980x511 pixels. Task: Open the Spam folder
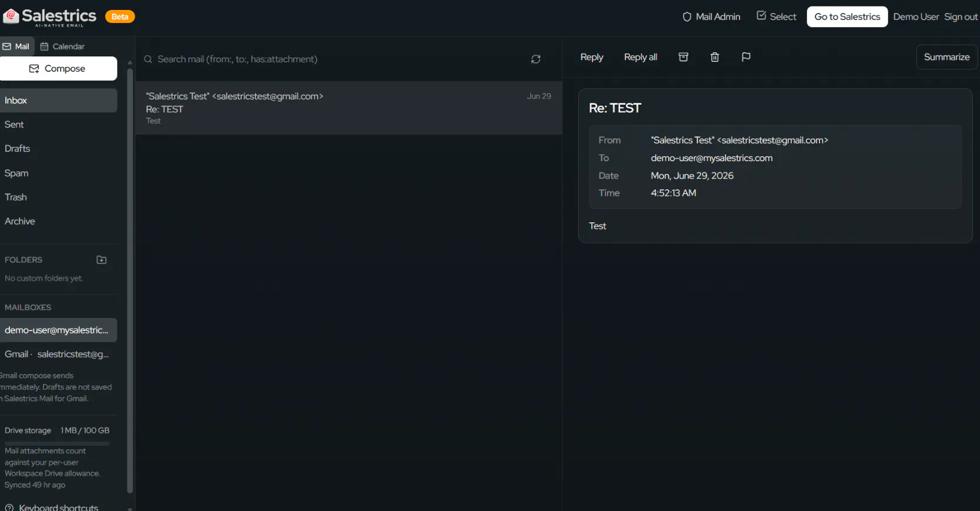(x=58, y=173)
